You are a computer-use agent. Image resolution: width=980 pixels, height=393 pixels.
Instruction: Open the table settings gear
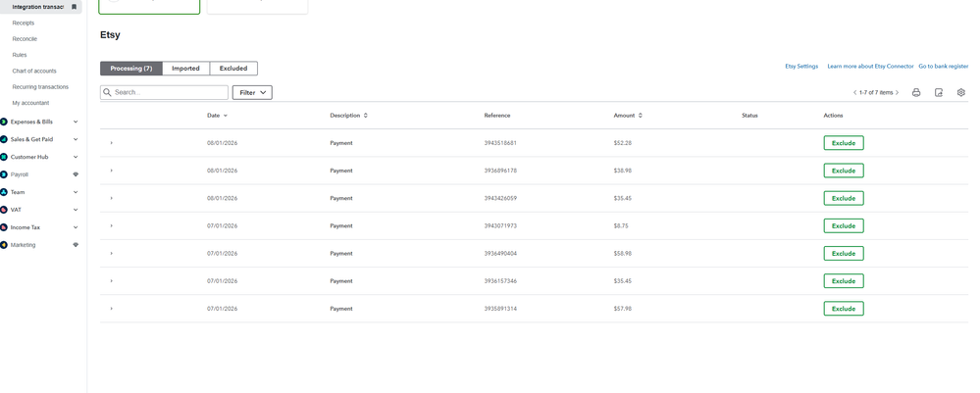coord(961,92)
